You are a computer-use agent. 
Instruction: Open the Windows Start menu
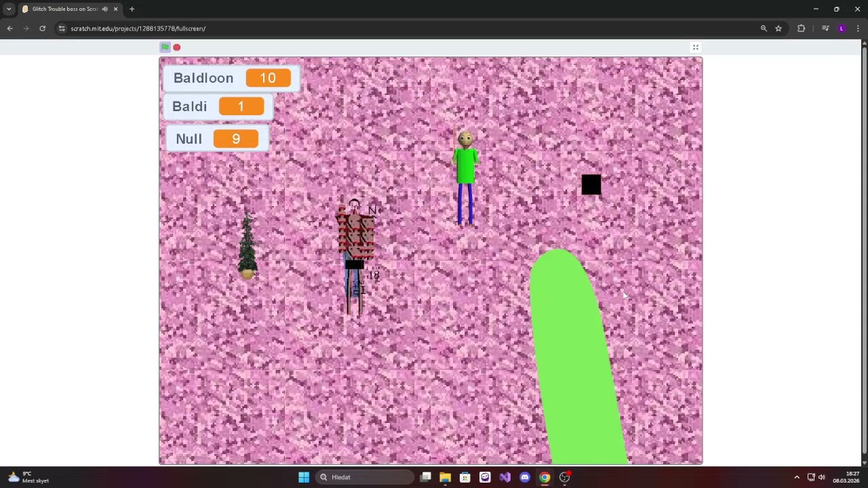click(x=304, y=477)
